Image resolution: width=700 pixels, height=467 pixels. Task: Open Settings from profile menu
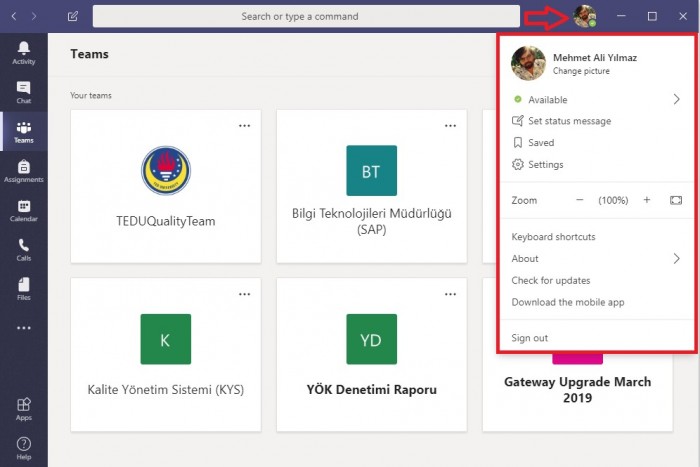[597, 164]
